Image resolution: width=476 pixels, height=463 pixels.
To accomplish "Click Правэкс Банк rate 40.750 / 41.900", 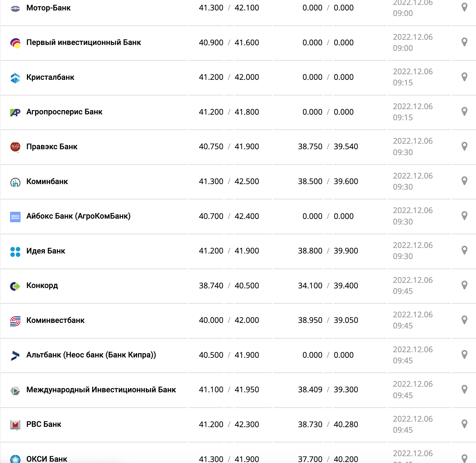I will (229, 147).
